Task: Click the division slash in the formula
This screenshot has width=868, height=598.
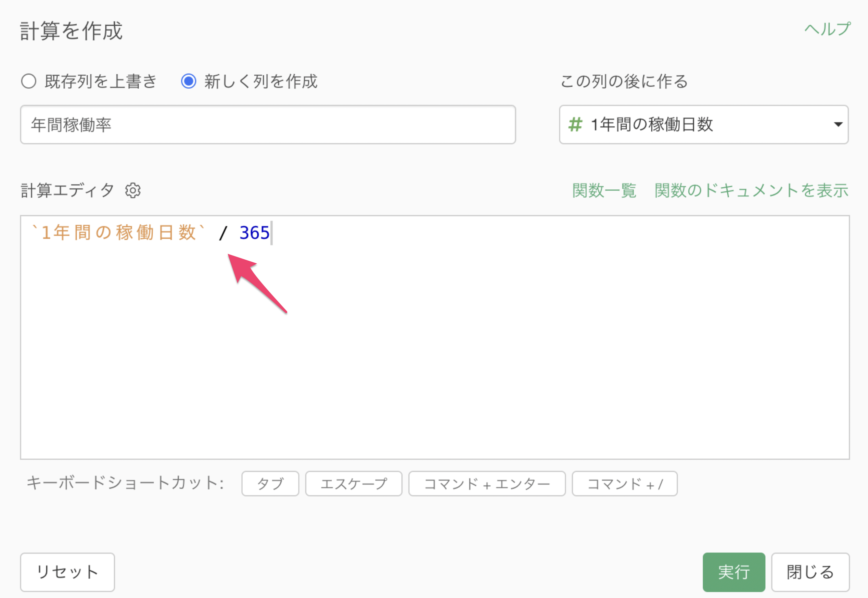Action: click(223, 233)
